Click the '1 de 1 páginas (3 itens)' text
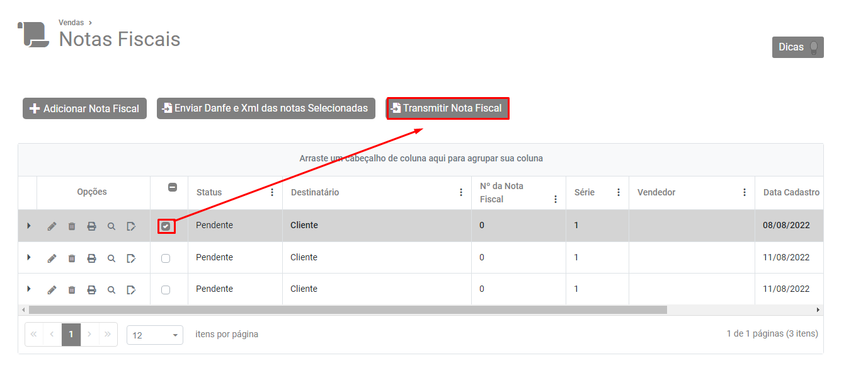The image size is (868, 370). (772, 334)
